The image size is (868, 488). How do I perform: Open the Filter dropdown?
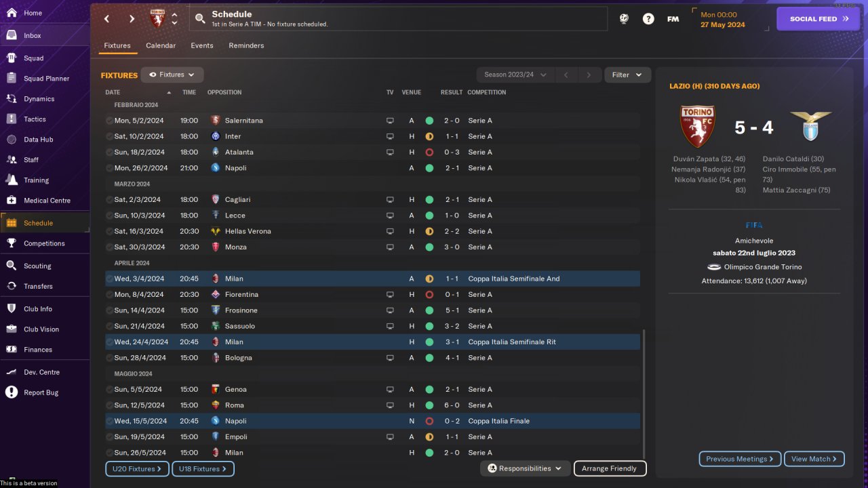(x=627, y=75)
